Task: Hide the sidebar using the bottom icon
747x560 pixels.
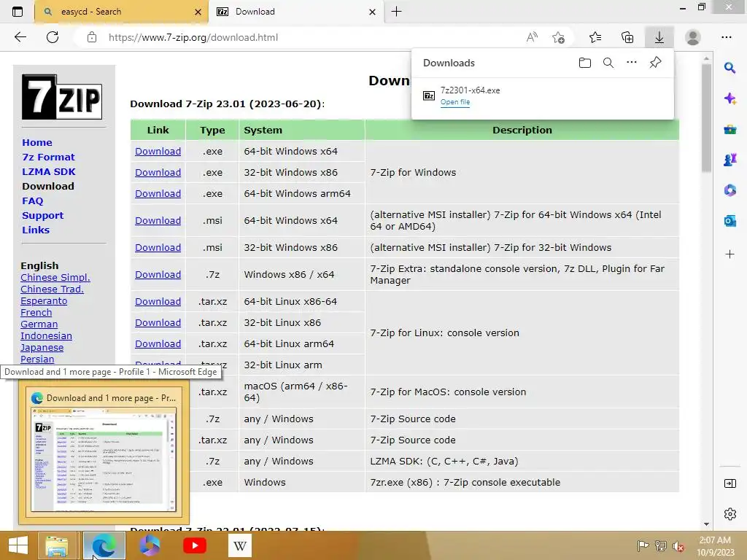Action: (x=729, y=484)
